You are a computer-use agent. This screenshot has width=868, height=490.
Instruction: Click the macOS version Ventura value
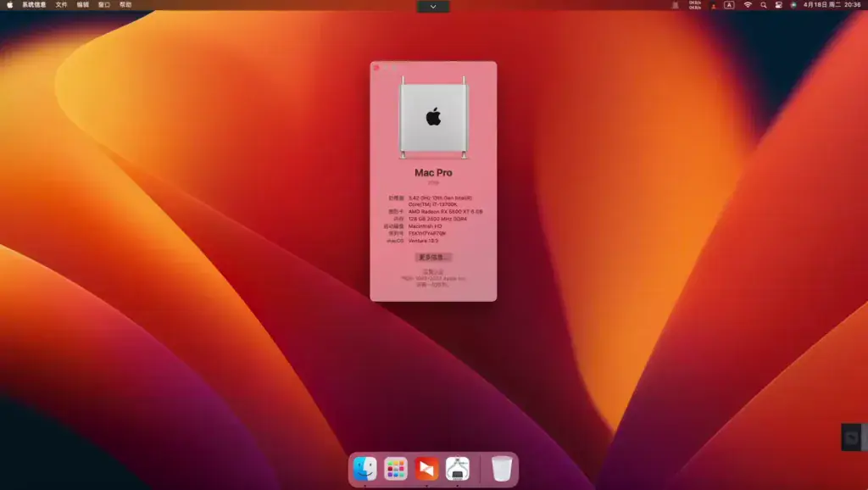(x=424, y=241)
